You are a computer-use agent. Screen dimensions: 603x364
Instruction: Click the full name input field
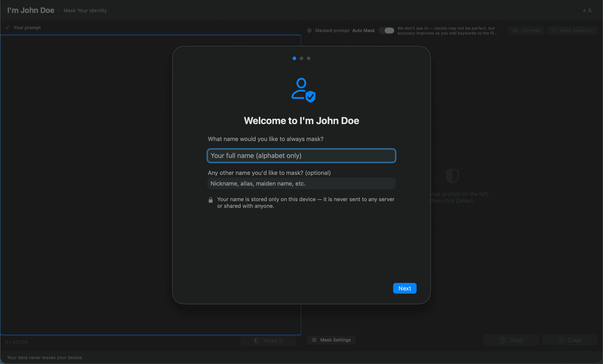click(301, 155)
